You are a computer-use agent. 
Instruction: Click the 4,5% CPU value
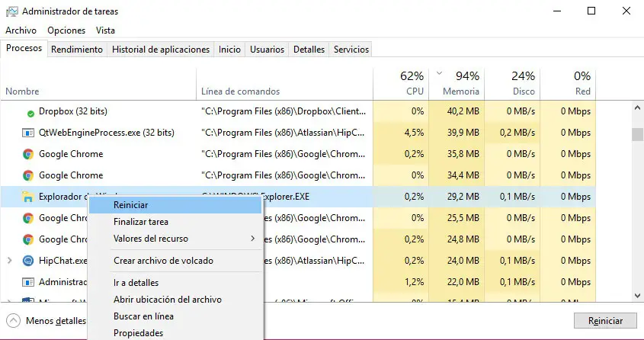tap(414, 133)
